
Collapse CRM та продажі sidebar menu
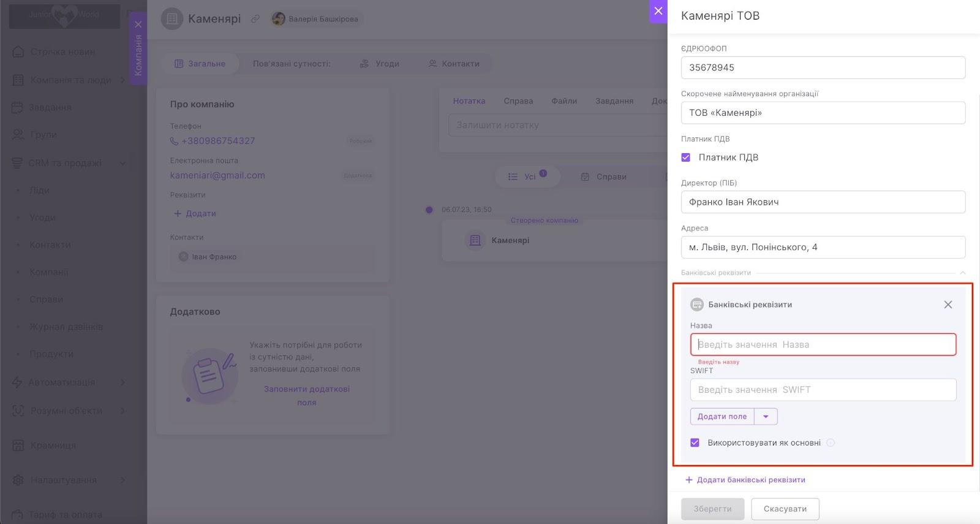pos(123,163)
